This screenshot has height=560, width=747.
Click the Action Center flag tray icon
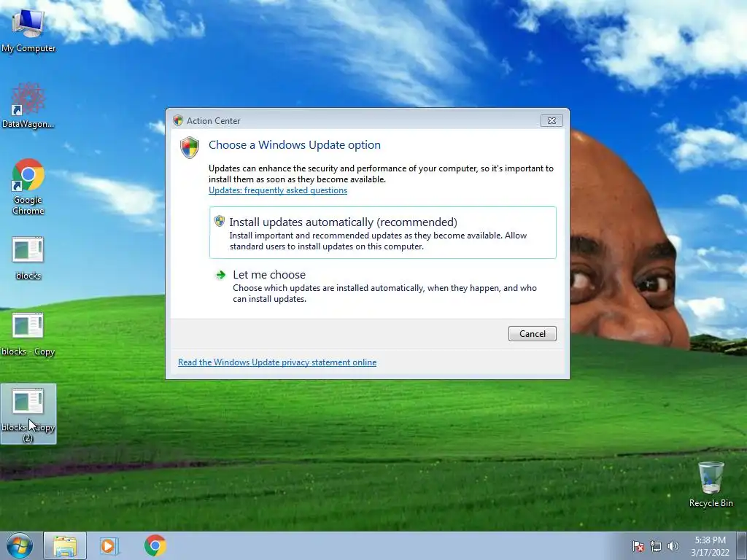coord(638,546)
